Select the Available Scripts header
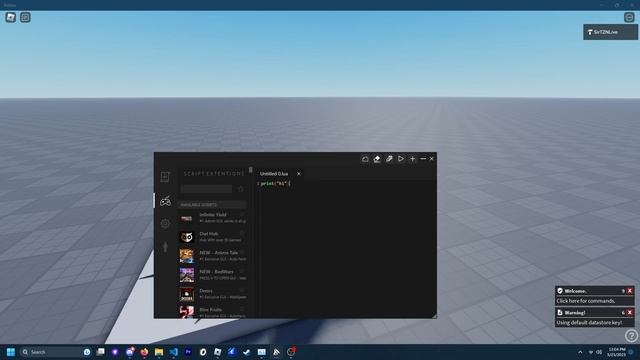 tap(212, 204)
